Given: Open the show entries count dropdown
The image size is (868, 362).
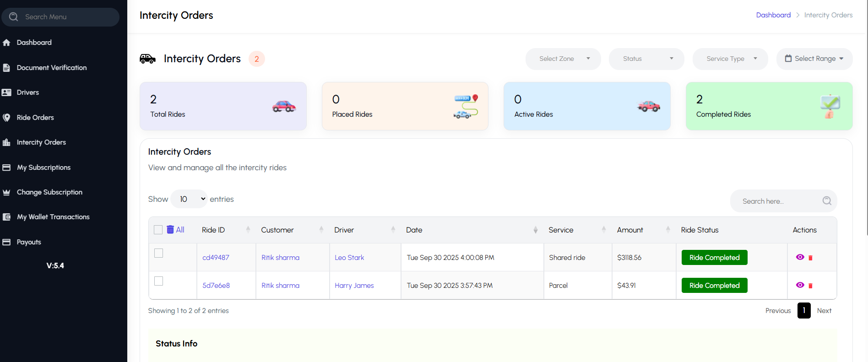Looking at the screenshot, I should point(189,199).
